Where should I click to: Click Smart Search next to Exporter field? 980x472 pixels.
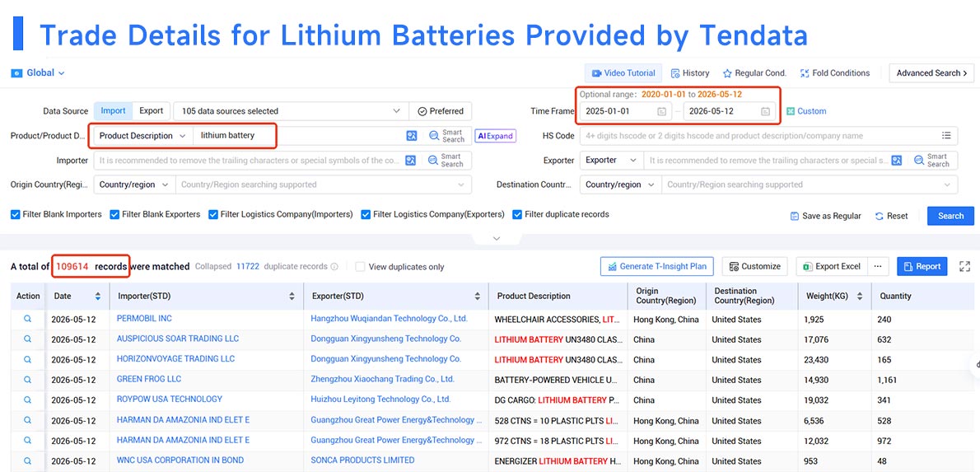(931, 161)
